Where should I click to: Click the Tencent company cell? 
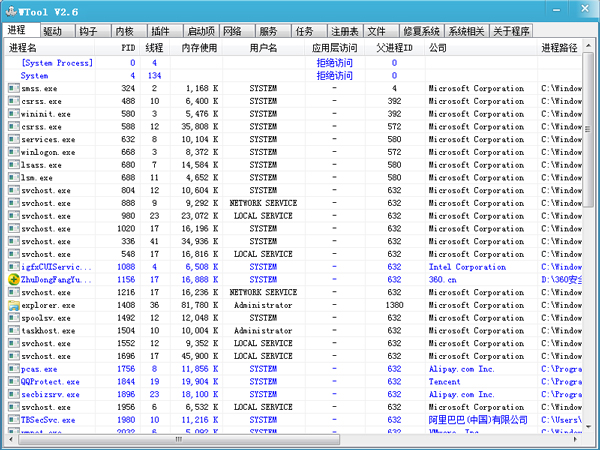(x=444, y=382)
